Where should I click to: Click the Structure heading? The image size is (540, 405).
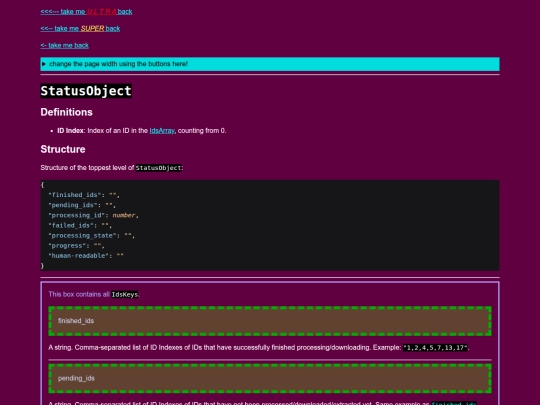(63, 149)
